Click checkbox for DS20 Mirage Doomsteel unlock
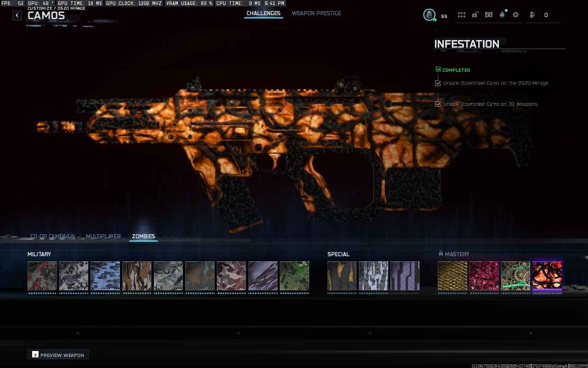Viewport: 588px width, 368px height. point(438,83)
